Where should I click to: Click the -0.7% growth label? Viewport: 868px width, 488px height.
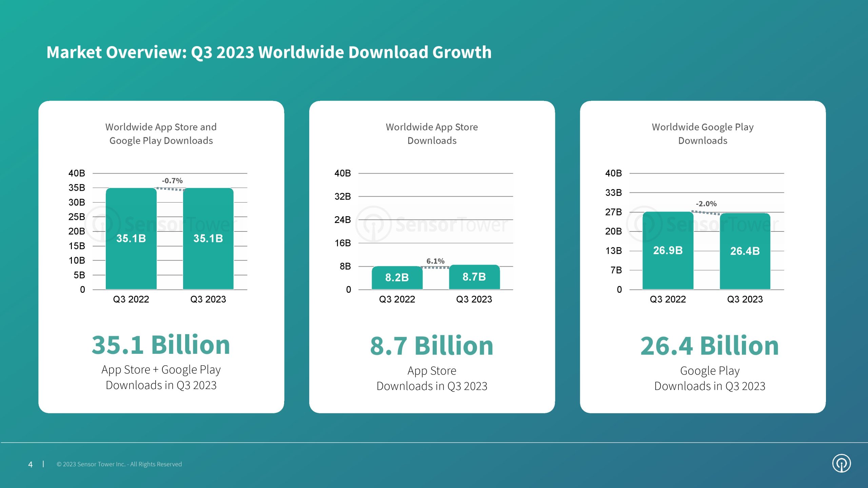[172, 181]
